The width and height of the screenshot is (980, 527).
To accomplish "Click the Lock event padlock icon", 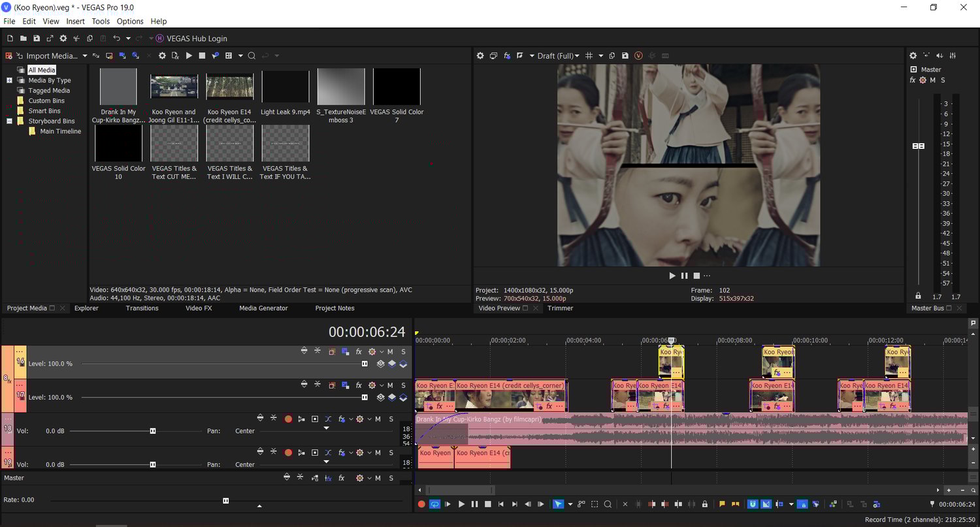I will click(x=704, y=504).
